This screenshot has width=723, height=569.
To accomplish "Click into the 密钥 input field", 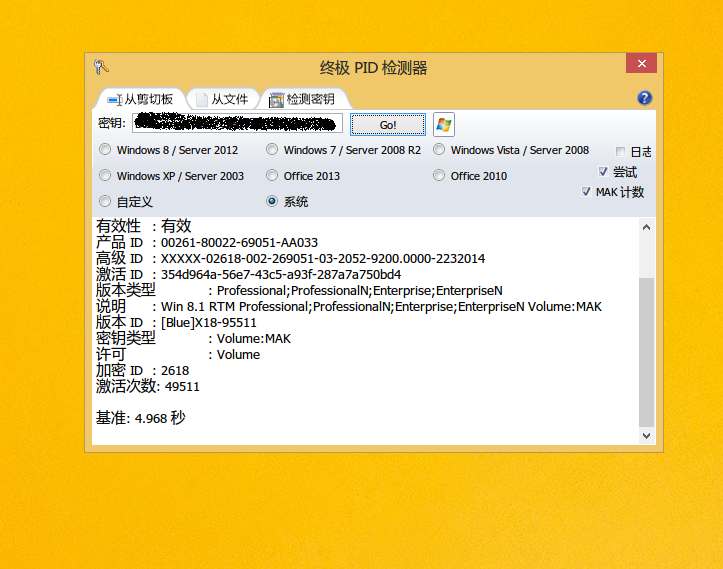I will coord(237,123).
